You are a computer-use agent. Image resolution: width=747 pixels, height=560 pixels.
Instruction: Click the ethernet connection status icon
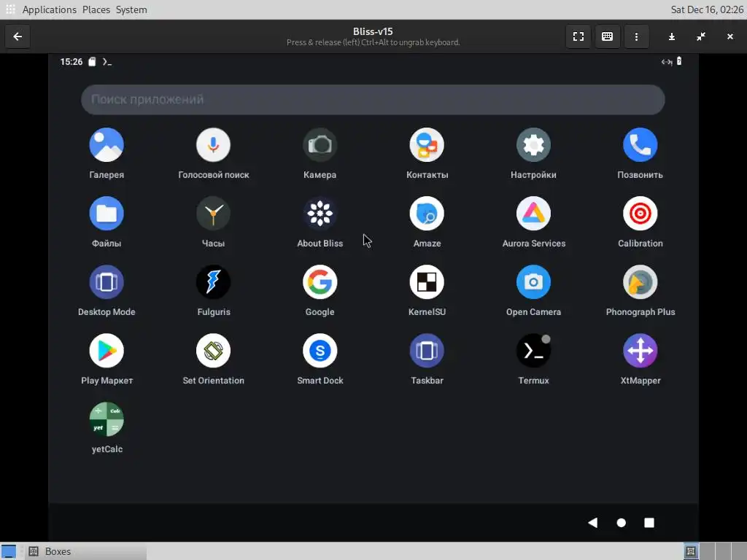pos(667,62)
